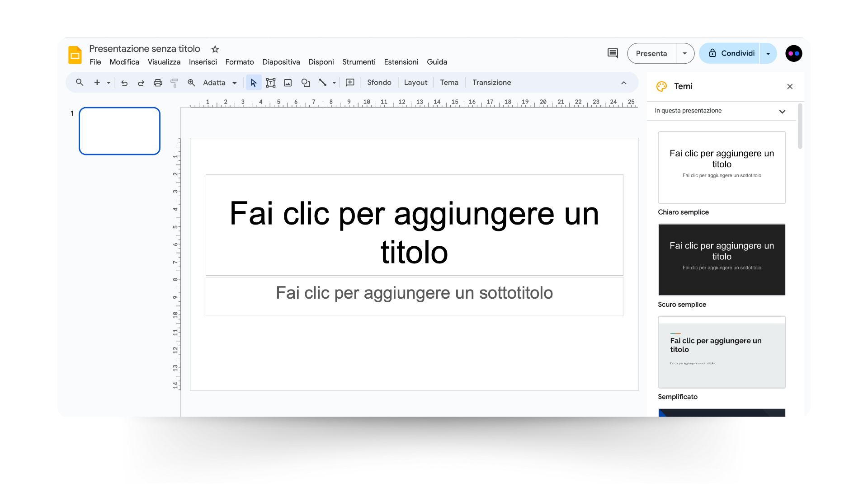
Task: Open the Diapositiva menu
Action: click(281, 62)
